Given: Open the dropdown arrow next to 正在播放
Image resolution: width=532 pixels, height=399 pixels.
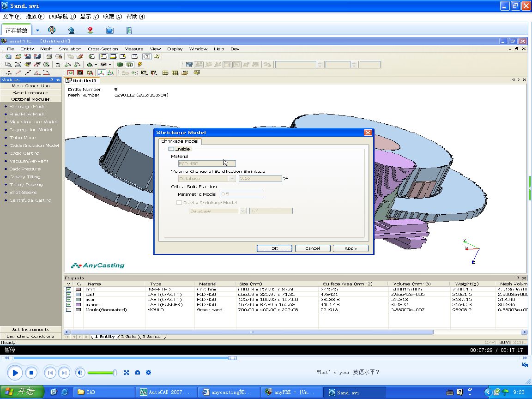Looking at the screenshot, I should 37,30.
